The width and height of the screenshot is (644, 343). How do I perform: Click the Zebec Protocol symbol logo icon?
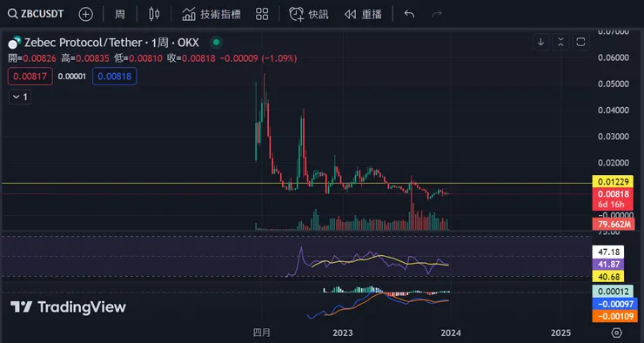coord(15,43)
